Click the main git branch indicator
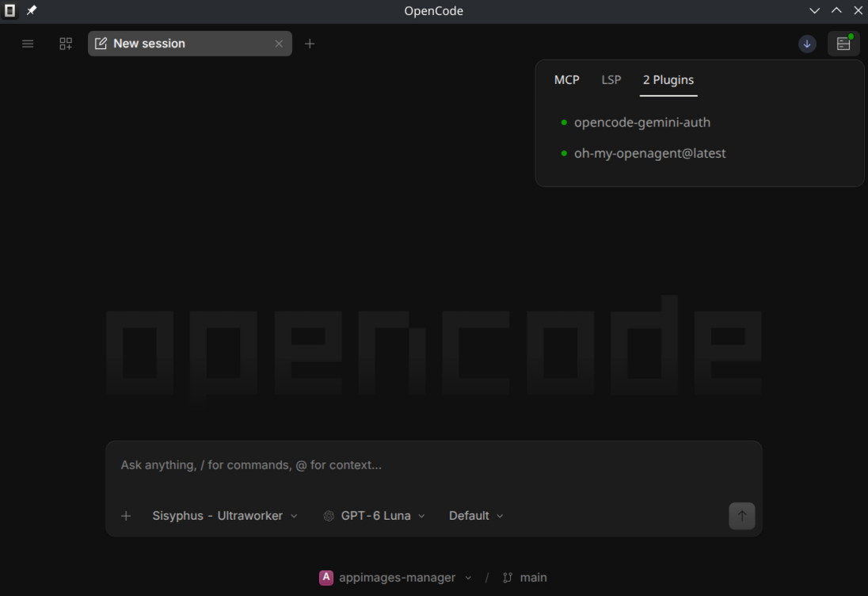868x596 pixels. [x=525, y=578]
